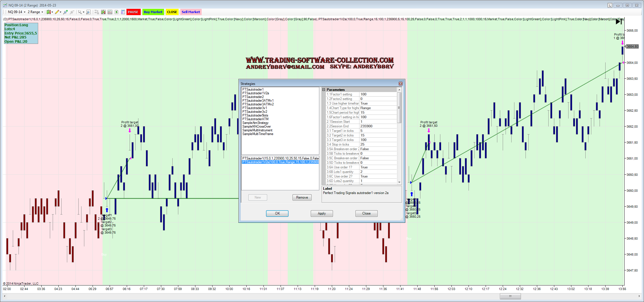This screenshot has width=644, height=302.
Task: Click the zoom in magnifier icon
Action: 66,12
